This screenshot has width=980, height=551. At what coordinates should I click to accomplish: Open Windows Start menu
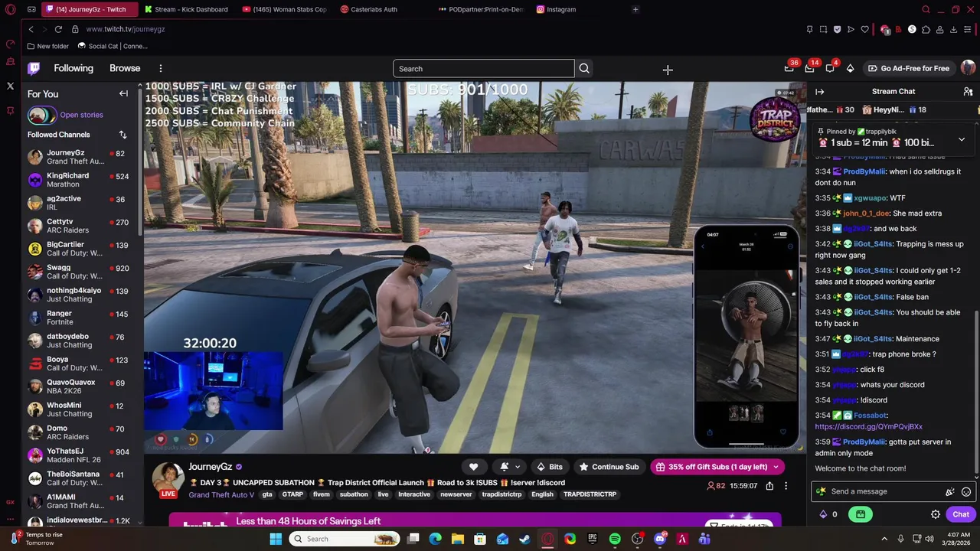point(276,540)
